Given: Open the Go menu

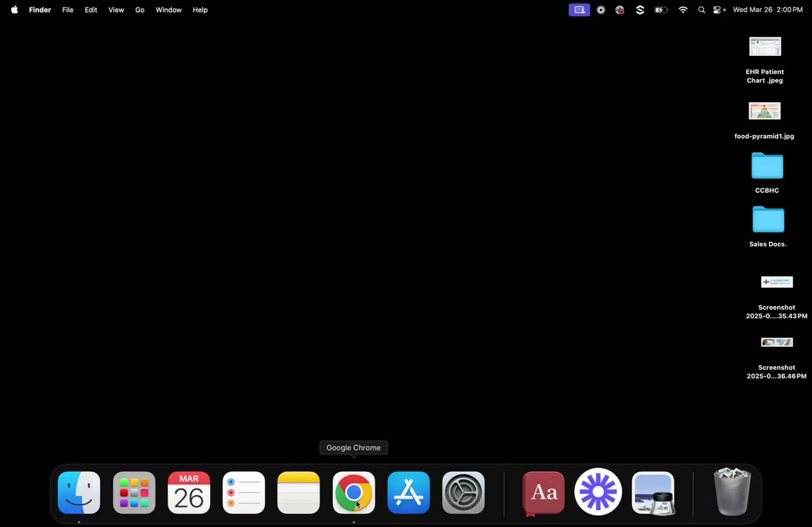Looking at the screenshot, I should pyautogui.click(x=140, y=10).
